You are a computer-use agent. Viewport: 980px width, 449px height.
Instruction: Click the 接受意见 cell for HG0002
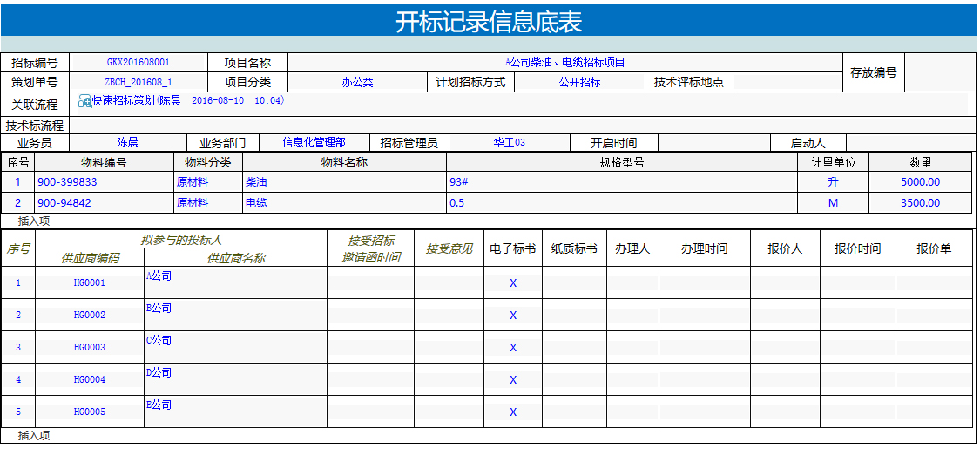pyautogui.click(x=449, y=316)
